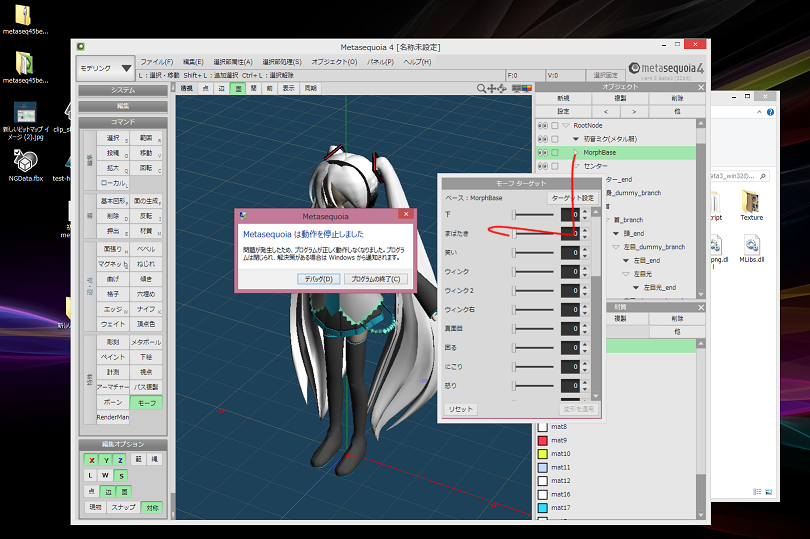Click デバッグ(D) in error dialog

[x=318, y=279]
